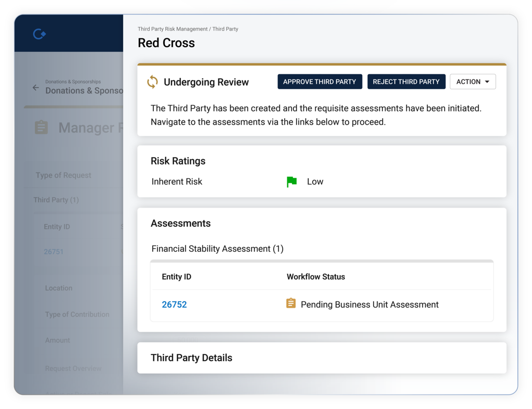Screen dimensions: 532x409
Task: Expand the Third Party Details section
Action: tap(322, 358)
